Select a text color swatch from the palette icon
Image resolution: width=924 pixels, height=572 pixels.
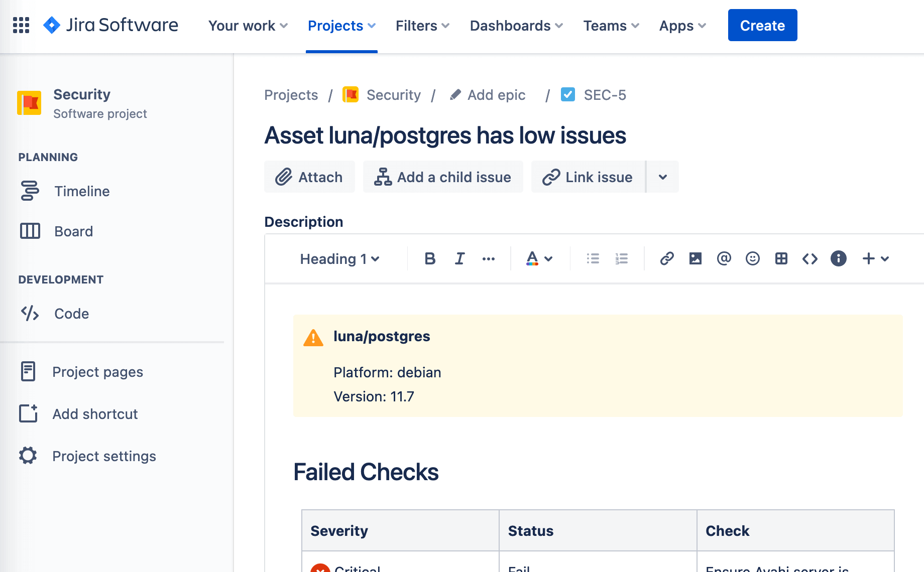[532, 258]
